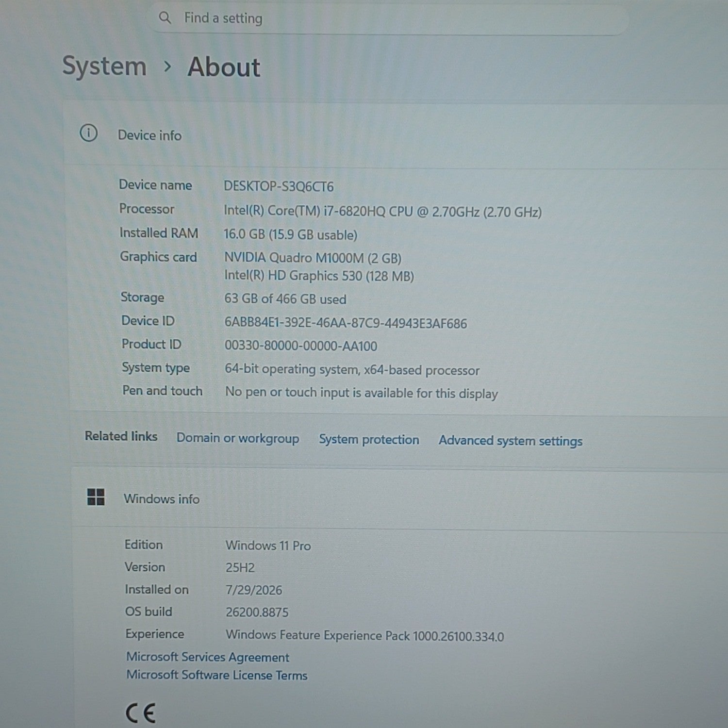Select Intel HD Graphics 530 text

pyautogui.click(x=319, y=276)
